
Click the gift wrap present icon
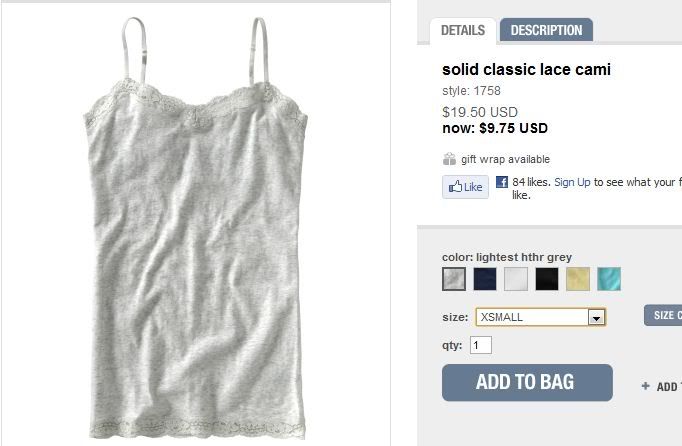[449, 159]
